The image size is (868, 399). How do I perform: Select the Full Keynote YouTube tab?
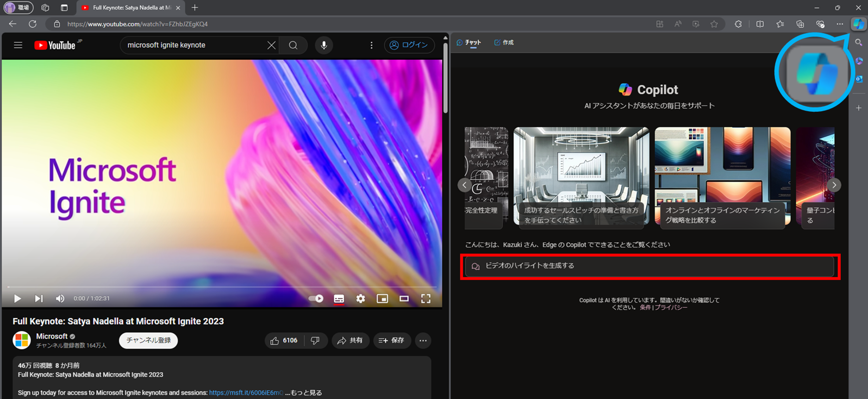pyautogui.click(x=131, y=8)
